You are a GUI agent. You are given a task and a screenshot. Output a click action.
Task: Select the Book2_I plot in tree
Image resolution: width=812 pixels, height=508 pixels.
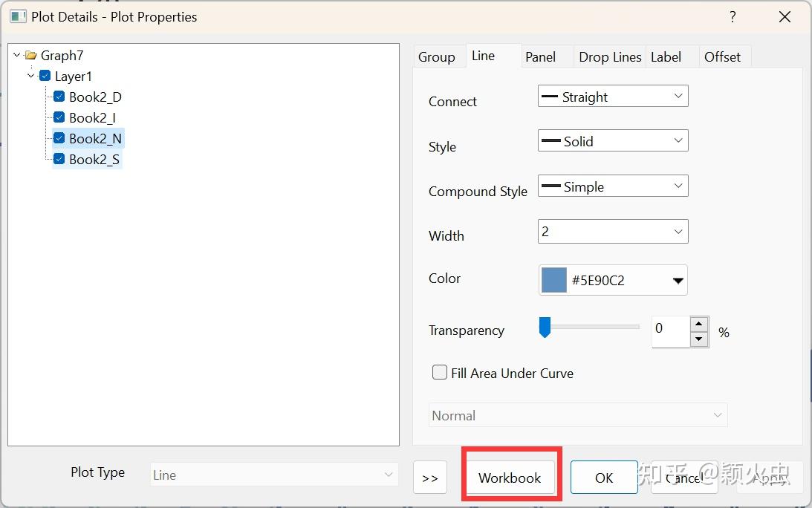(92, 117)
